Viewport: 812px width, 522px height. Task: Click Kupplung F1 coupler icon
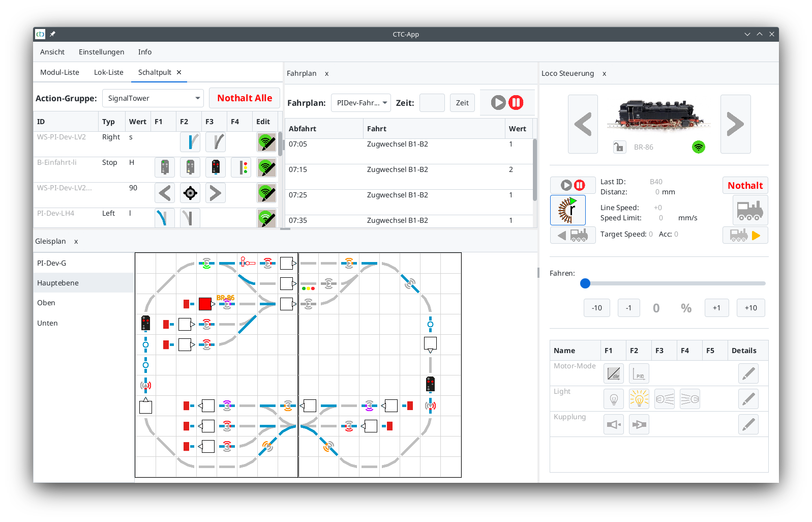[x=614, y=424]
